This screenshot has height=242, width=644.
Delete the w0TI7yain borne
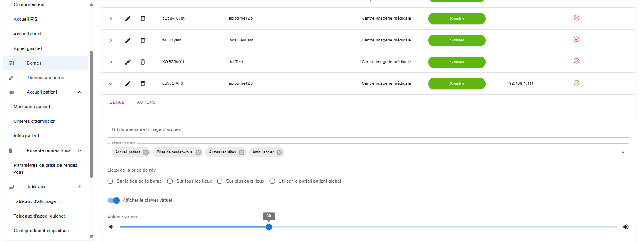tap(143, 40)
